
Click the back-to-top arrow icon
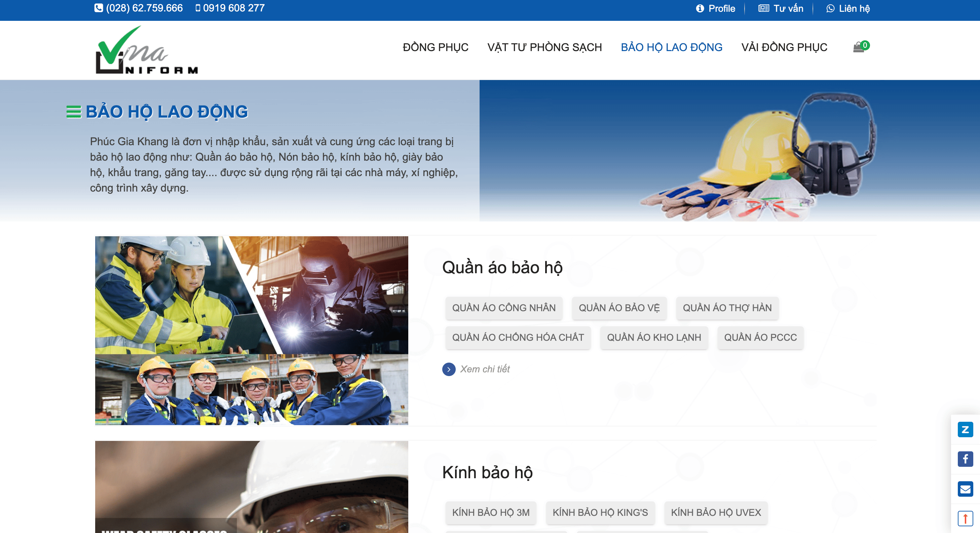coord(965,519)
